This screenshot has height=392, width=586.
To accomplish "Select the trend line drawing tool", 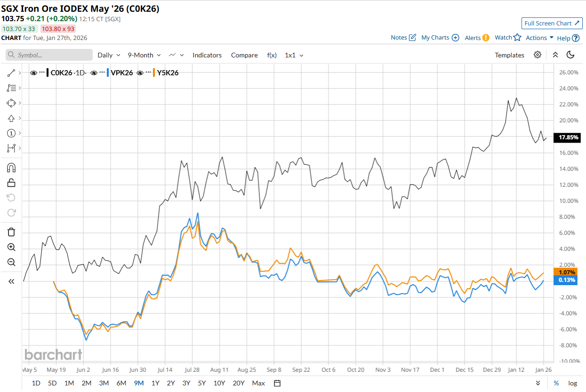I will (12, 73).
